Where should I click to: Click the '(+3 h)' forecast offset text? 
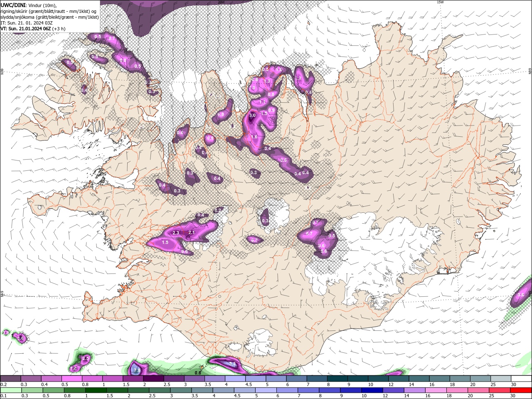coord(59,29)
